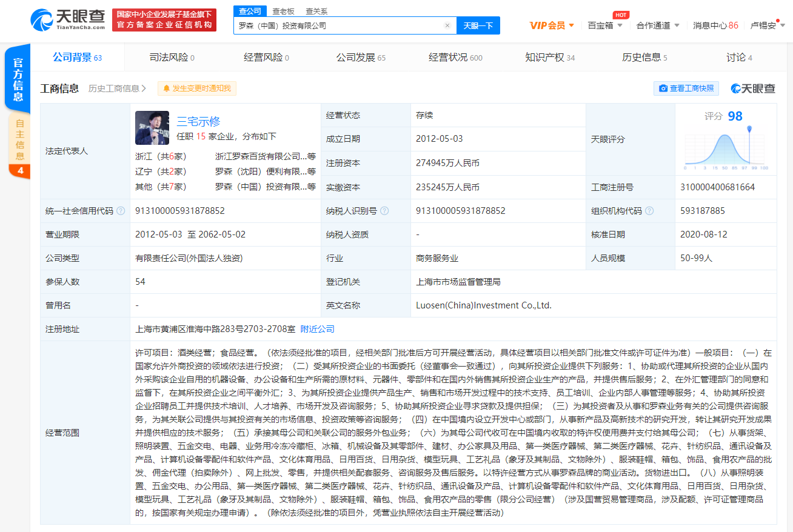Screen dimensions: 793x532
Task: Clear the search box with X icon
Action: (447, 25)
